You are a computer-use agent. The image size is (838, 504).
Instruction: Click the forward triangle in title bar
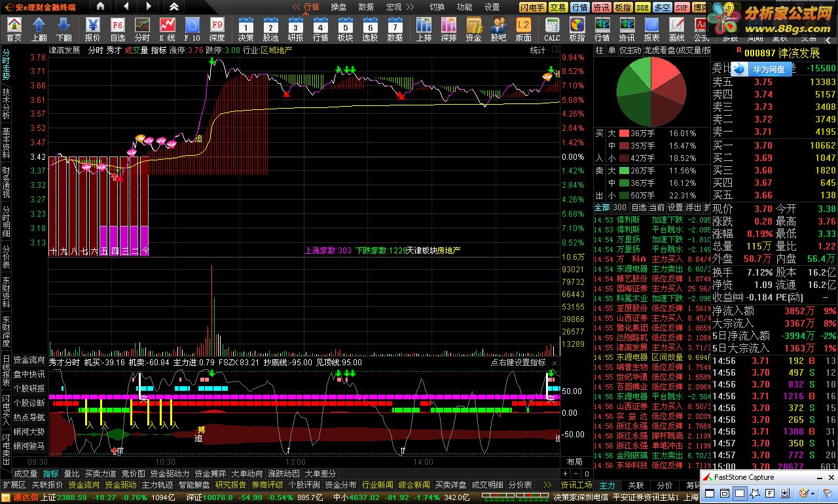coord(149,7)
